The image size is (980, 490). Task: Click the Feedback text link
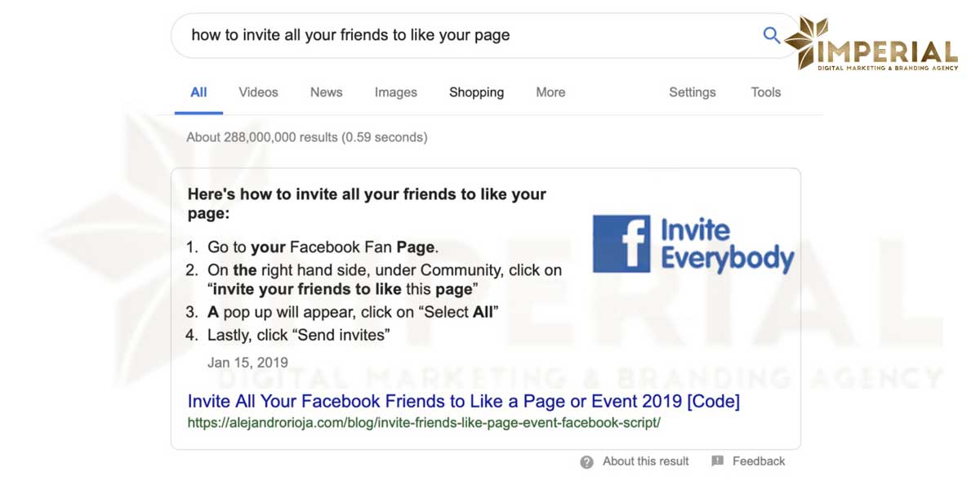tap(758, 461)
